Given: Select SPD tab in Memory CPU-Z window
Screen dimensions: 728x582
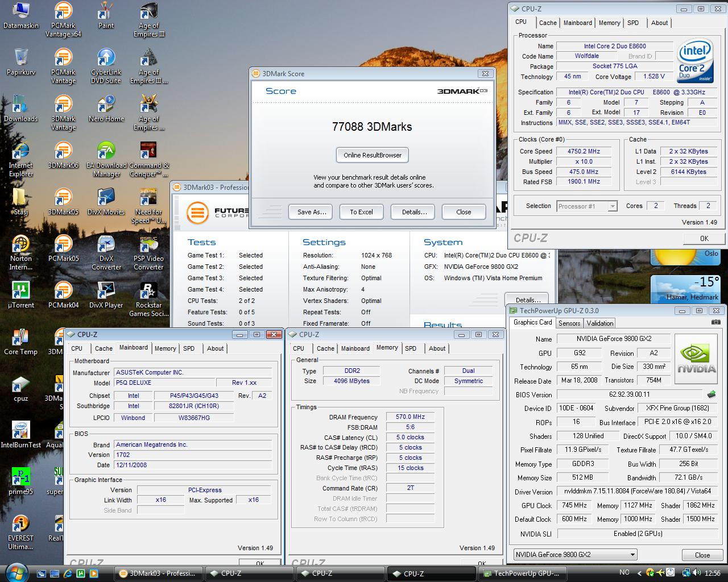Looking at the screenshot, I should (411, 348).
